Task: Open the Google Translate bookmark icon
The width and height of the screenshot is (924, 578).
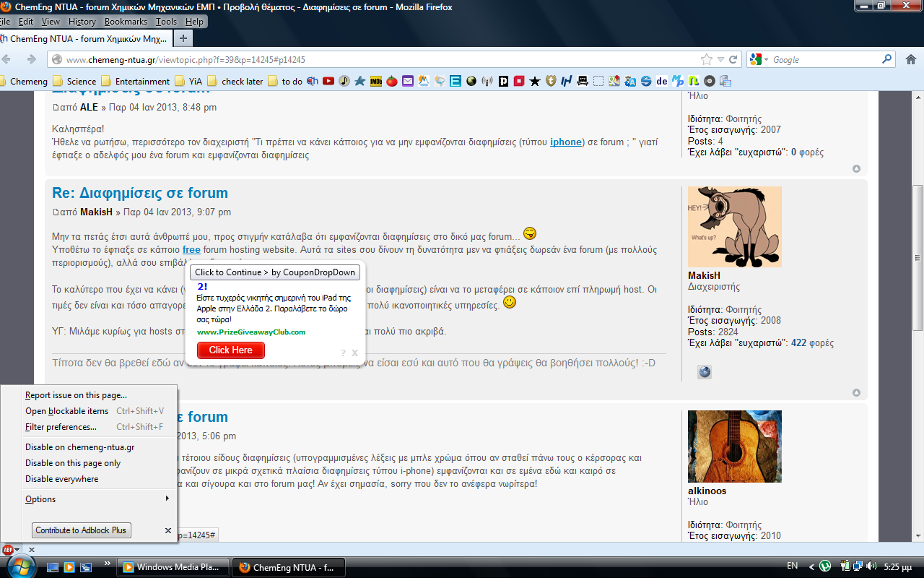Action: tap(630, 81)
